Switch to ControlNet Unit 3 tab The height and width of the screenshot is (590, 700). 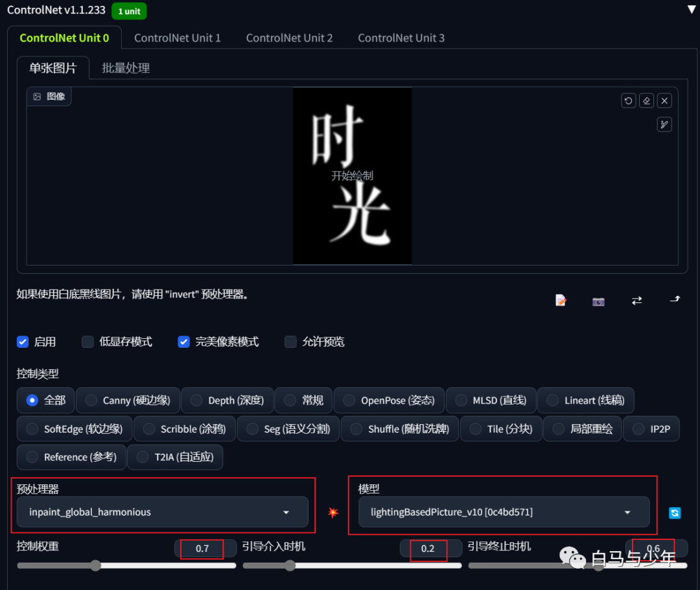(401, 38)
